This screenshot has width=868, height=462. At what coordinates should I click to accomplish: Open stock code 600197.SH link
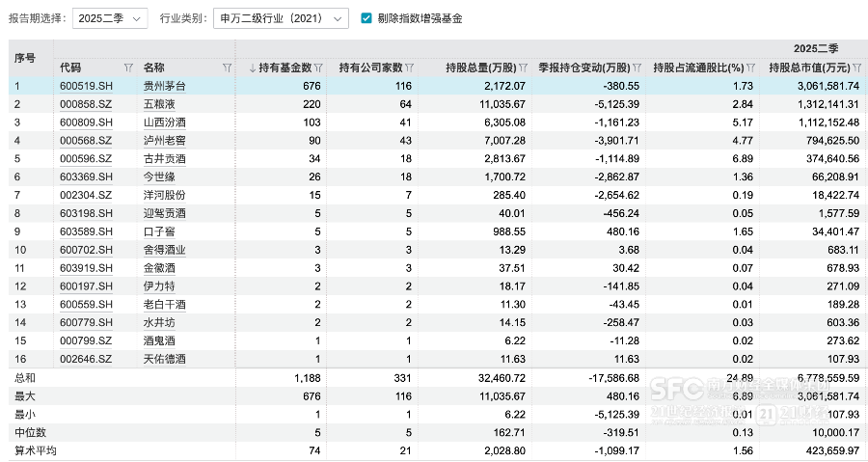tap(86, 286)
